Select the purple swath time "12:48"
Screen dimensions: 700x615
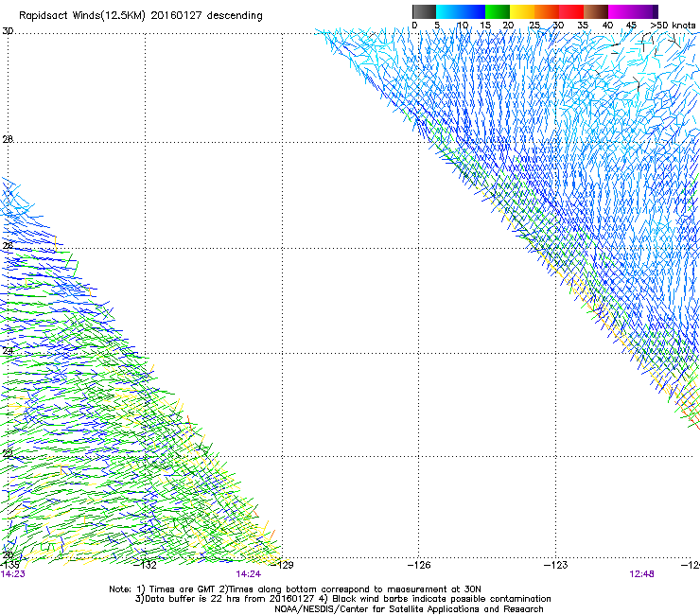(642, 574)
